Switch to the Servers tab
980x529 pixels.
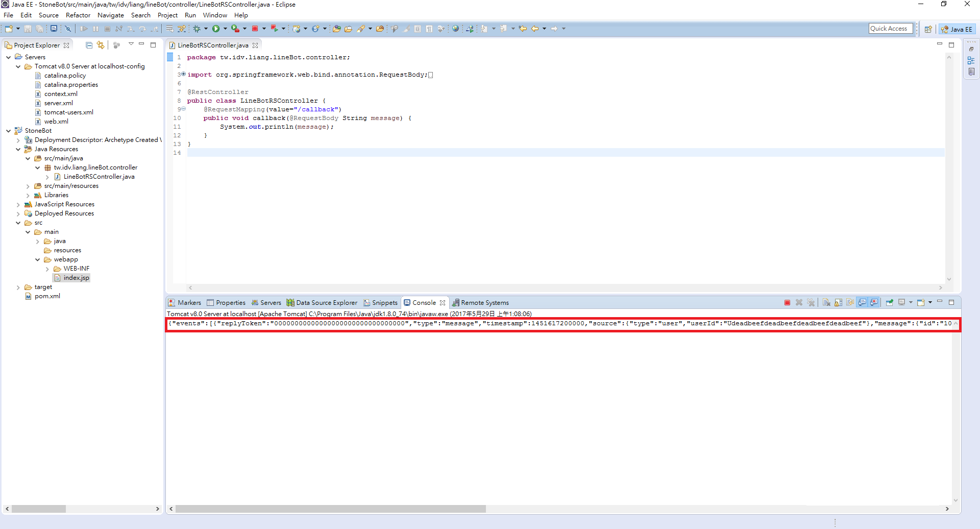click(x=266, y=303)
